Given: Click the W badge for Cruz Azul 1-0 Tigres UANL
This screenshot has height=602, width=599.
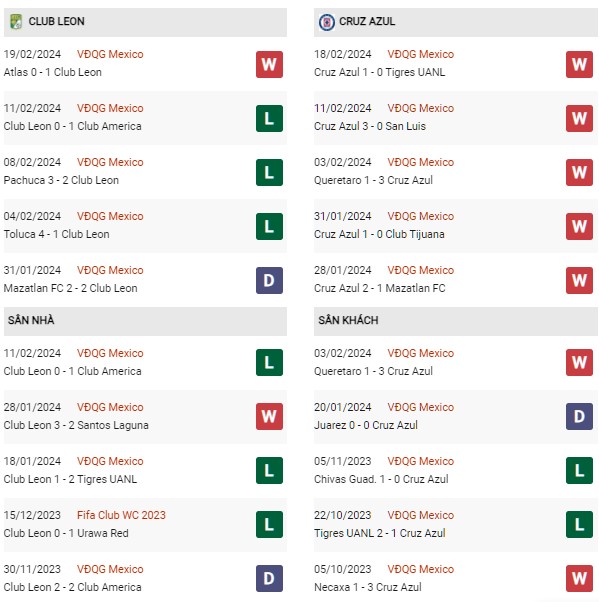Looking at the screenshot, I should (579, 64).
